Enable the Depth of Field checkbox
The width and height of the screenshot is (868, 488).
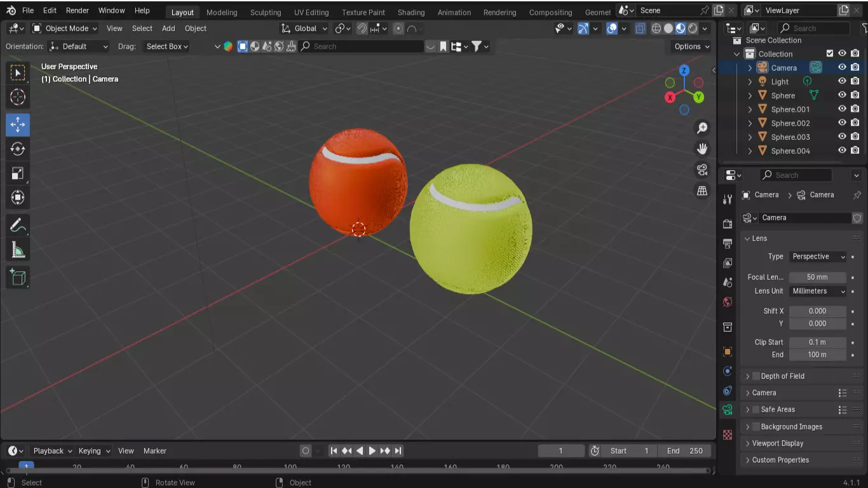(756, 376)
